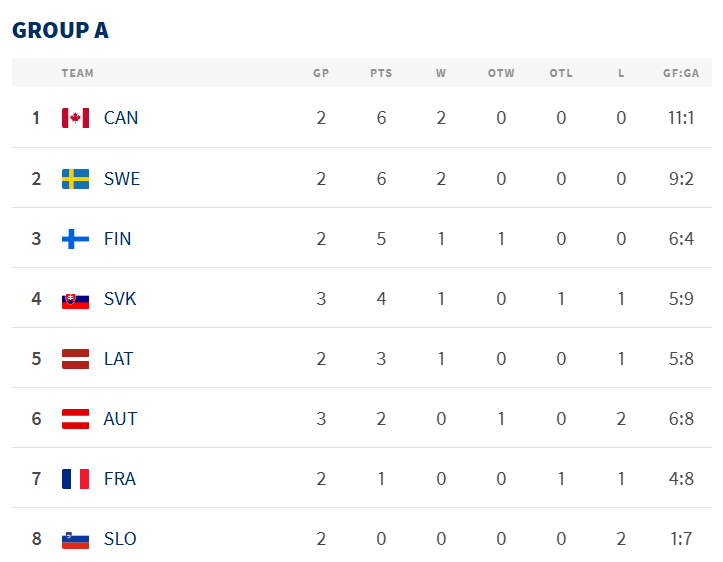Click the Austria flag icon
723x562 pixels.
coord(76,419)
